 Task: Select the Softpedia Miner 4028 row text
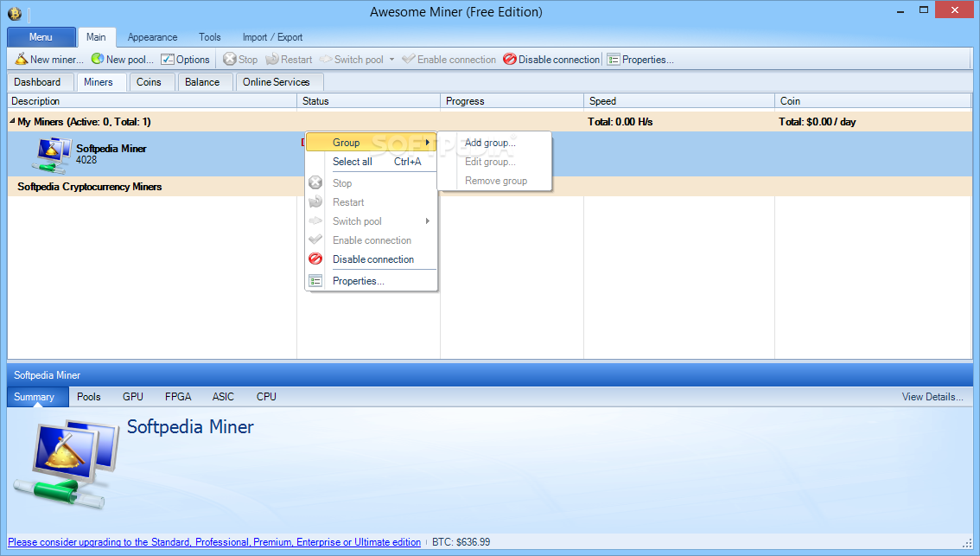(111, 154)
